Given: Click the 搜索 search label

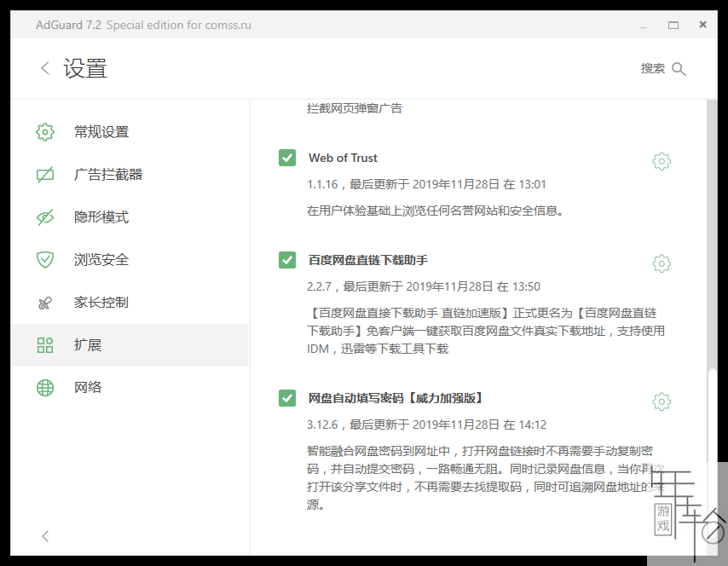Looking at the screenshot, I should 653,69.
